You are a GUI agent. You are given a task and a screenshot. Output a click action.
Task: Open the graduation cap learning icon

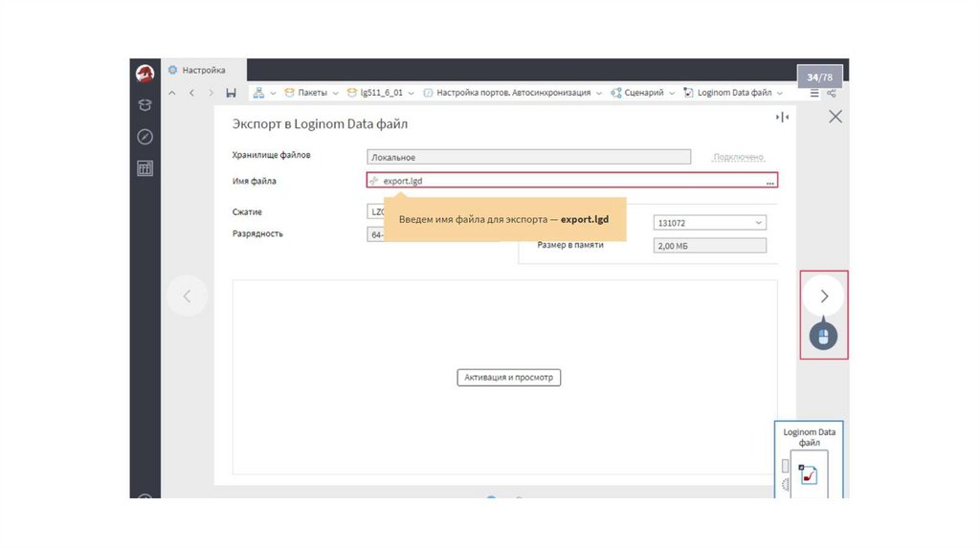click(145, 105)
